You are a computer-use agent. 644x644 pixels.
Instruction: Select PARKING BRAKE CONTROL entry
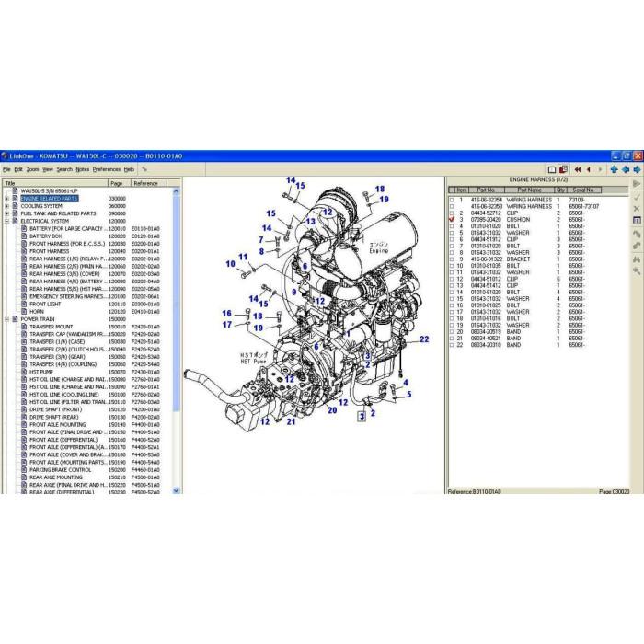pyautogui.click(x=61, y=470)
